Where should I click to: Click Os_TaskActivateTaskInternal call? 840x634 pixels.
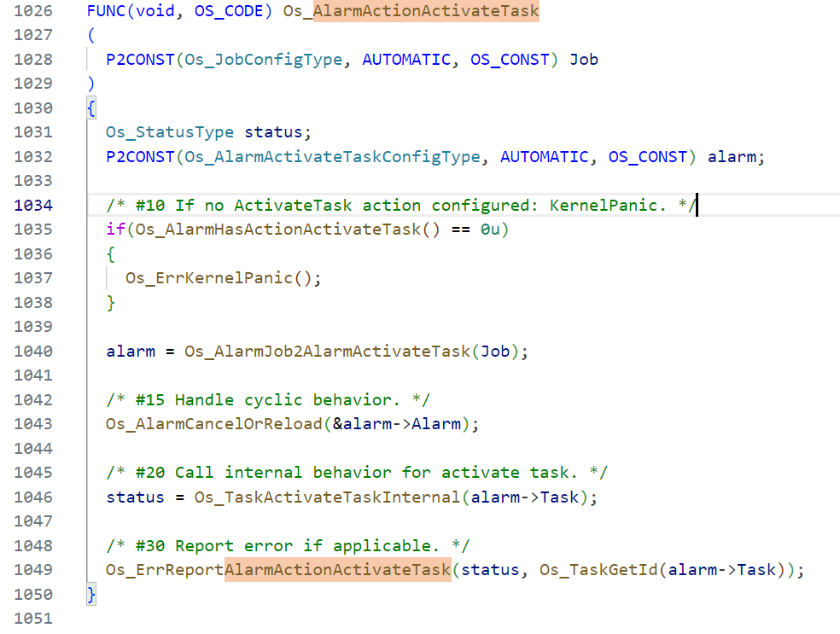click(327, 497)
